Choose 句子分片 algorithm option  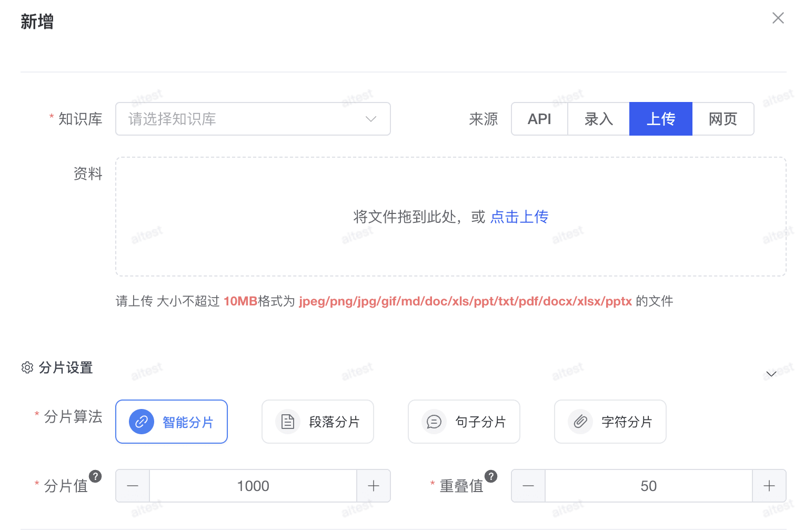[x=464, y=422]
